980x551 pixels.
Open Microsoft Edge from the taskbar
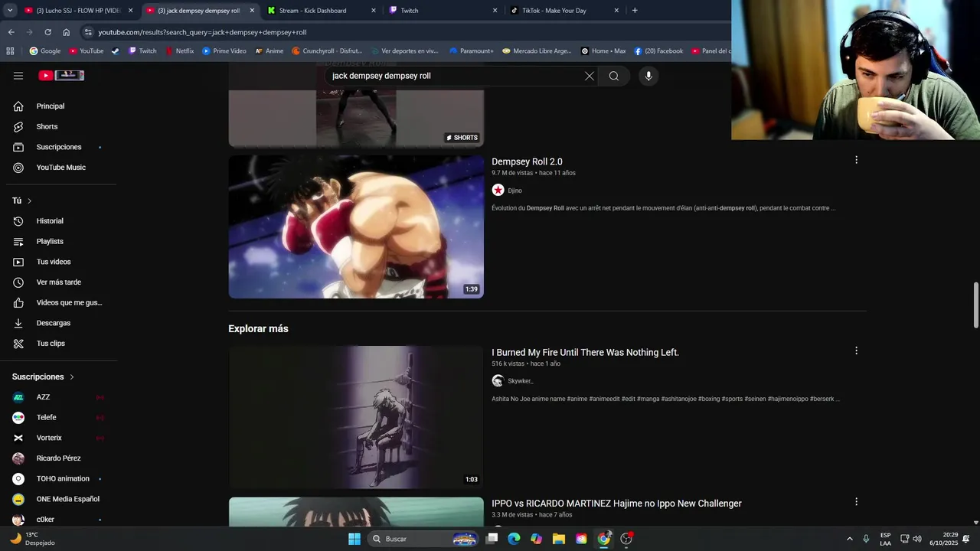514,539
